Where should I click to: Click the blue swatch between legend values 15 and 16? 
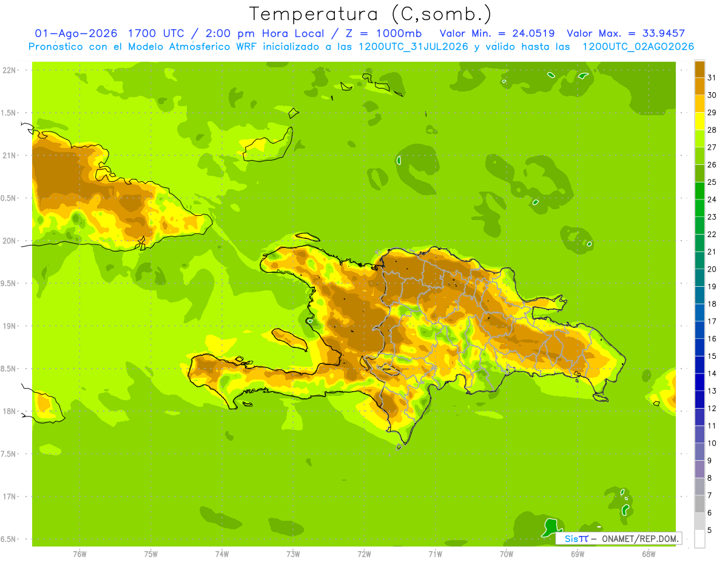(x=699, y=347)
